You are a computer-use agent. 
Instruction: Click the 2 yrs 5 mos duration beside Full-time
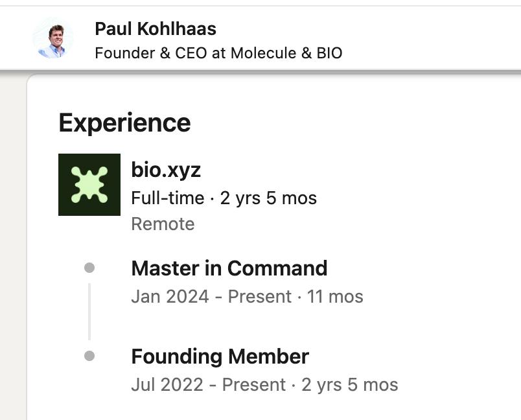[268, 198]
